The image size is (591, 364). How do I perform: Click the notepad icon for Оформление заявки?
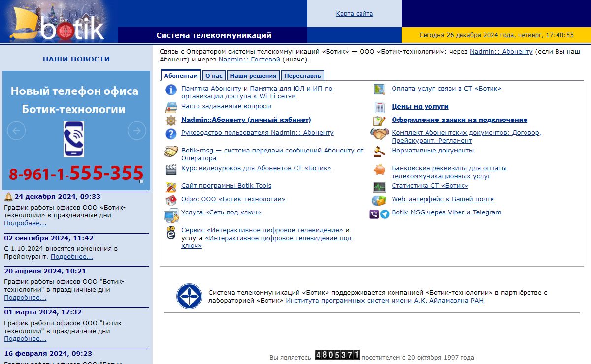[x=379, y=121]
